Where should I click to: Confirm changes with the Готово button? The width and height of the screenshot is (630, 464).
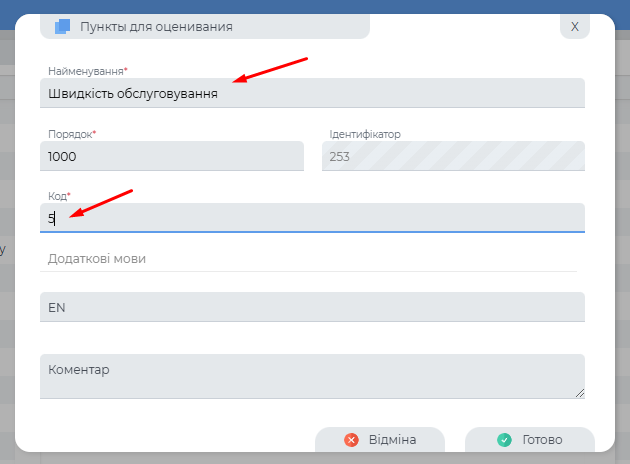(530, 440)
